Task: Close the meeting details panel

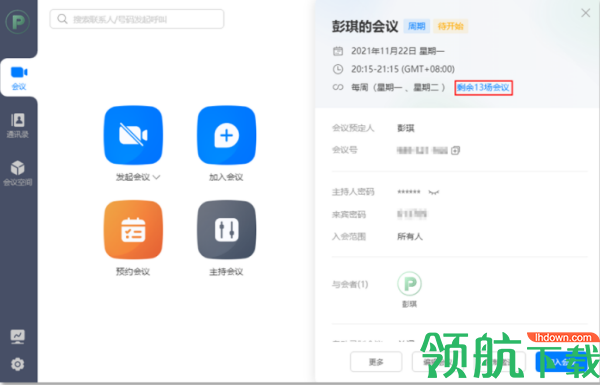Action: tap(585, 13)
